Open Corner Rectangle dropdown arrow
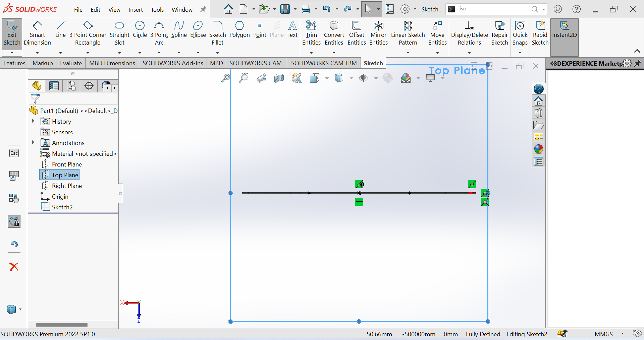644x340 pixels. (x=88, y=53)
